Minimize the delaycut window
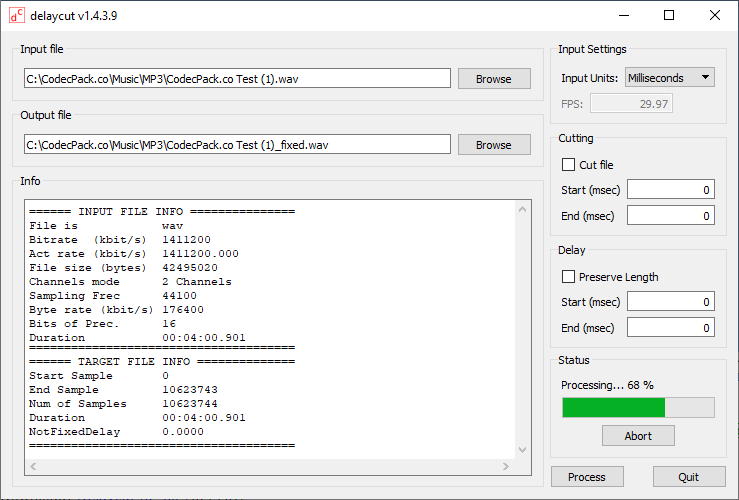Image resolution: width=739 pixels, height=500 pixels. tap(624, 16)
